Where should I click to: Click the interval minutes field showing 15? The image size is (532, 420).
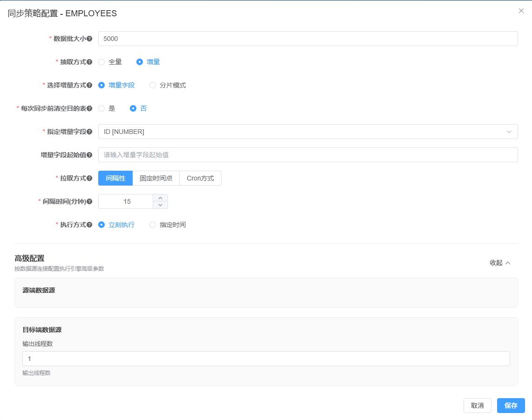[x=126, y=201]
